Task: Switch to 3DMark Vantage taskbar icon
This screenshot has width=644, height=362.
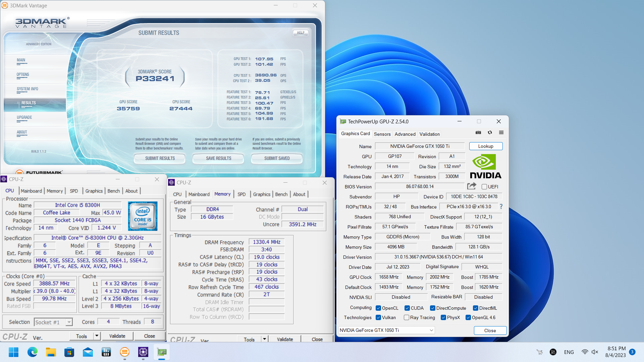Action: tap(125, 352)
